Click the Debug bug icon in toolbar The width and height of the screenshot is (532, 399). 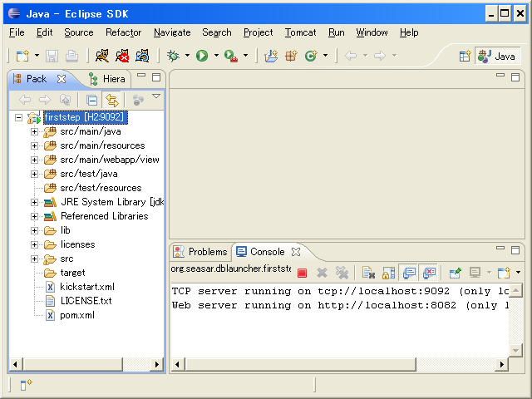173,56
